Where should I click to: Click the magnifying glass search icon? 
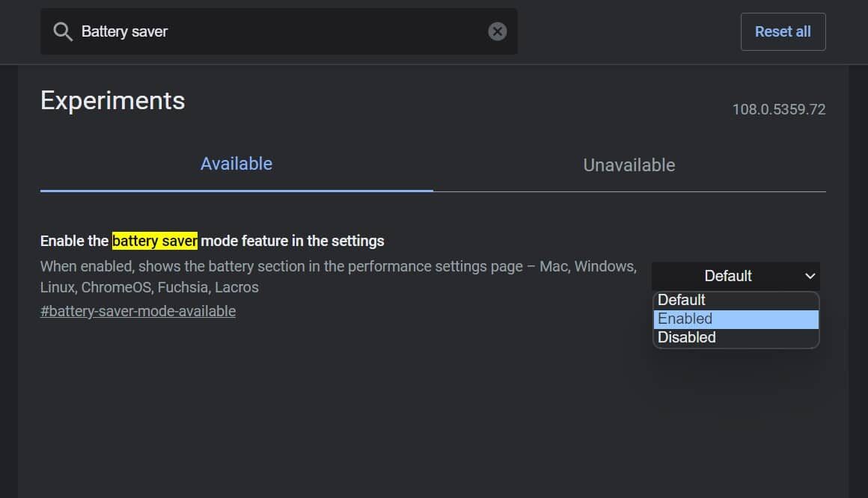pos(63,31)
